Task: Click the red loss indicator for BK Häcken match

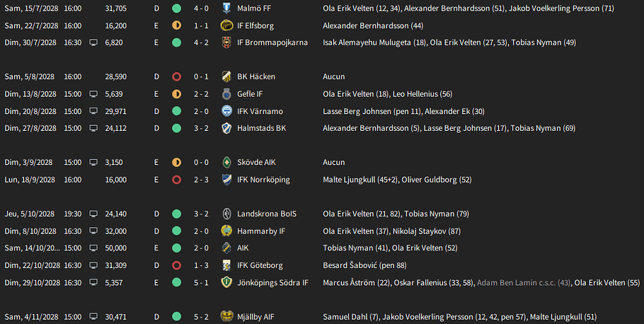Action: 177,76
